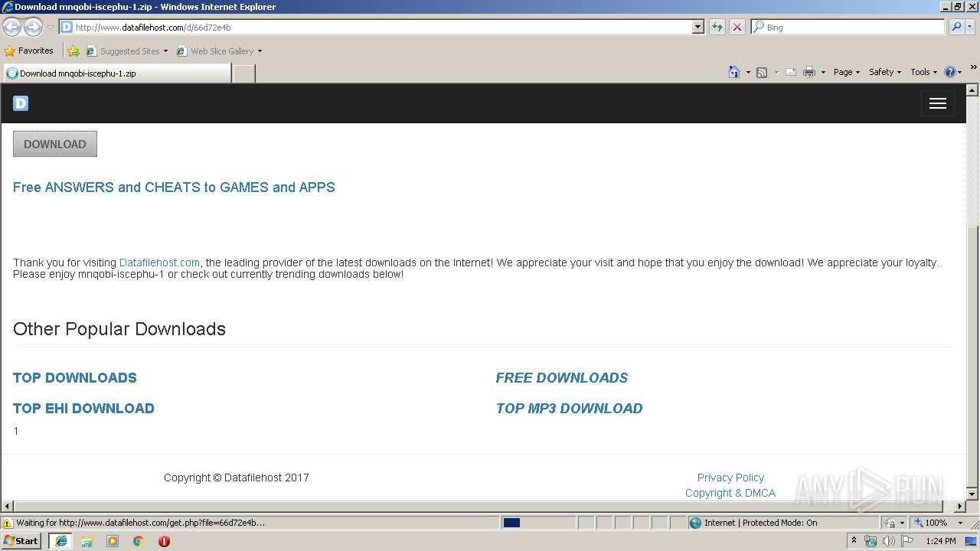Open the recent pages dropdown arrow
The height and width of the screenshot is (551, 980).
(x=50, y=28)
